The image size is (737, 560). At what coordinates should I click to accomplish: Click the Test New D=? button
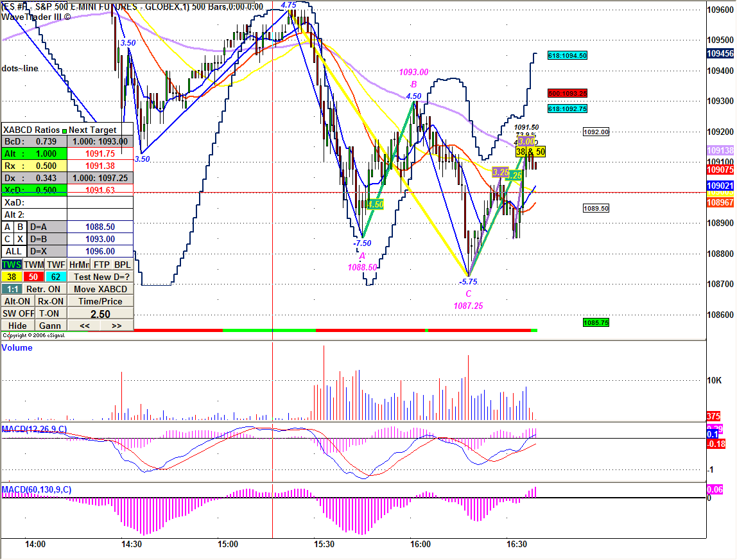coord(100,277)
